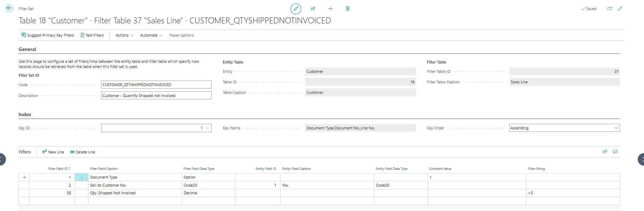Click the pencil edit icon
The image size is (644, 211).
tap(296, 9)
